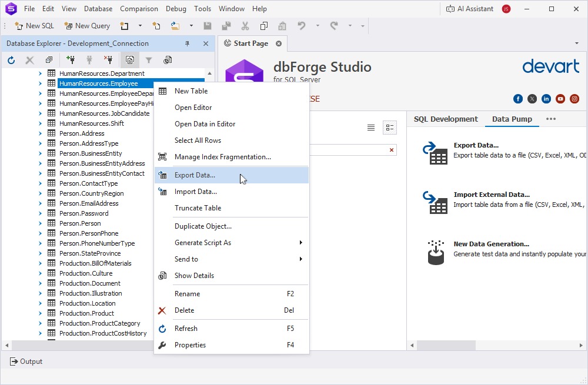588x385 pixels.
Task: Choose Import Data... in the context menu
Action: (x=231, y=192)
